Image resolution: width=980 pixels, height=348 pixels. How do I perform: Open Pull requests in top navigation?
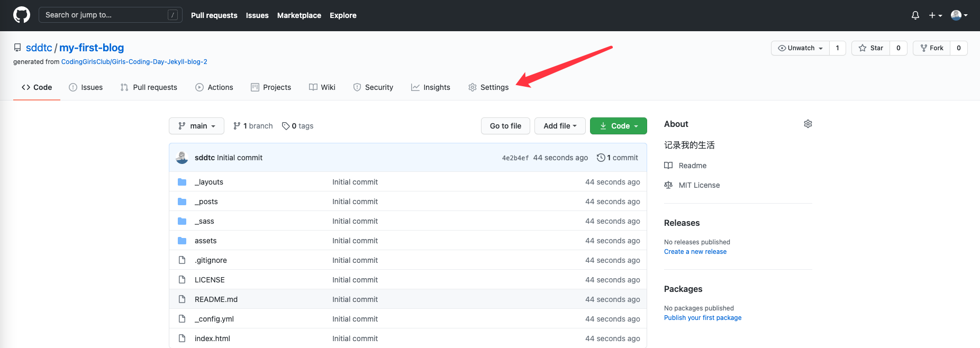(x=214, y=15)
